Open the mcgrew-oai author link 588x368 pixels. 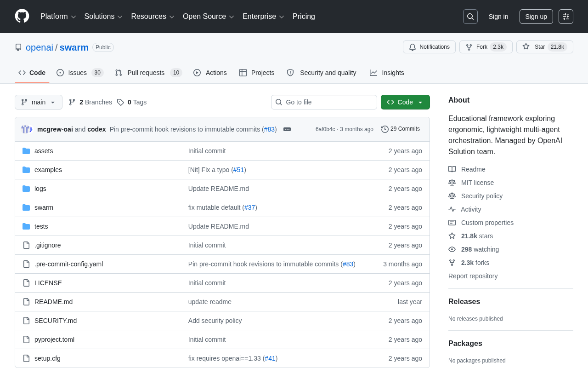(x=55, y=129)
